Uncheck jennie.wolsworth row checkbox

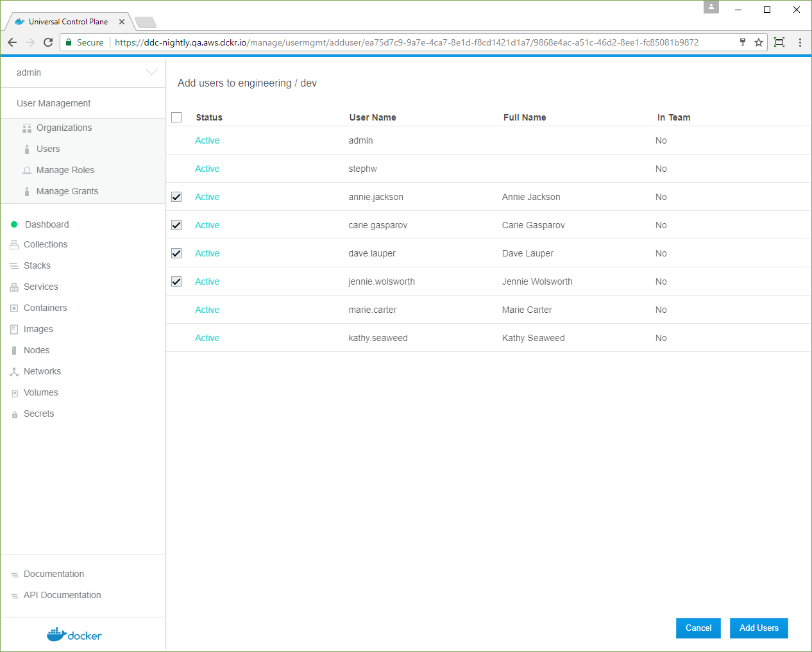click(176, 281)
